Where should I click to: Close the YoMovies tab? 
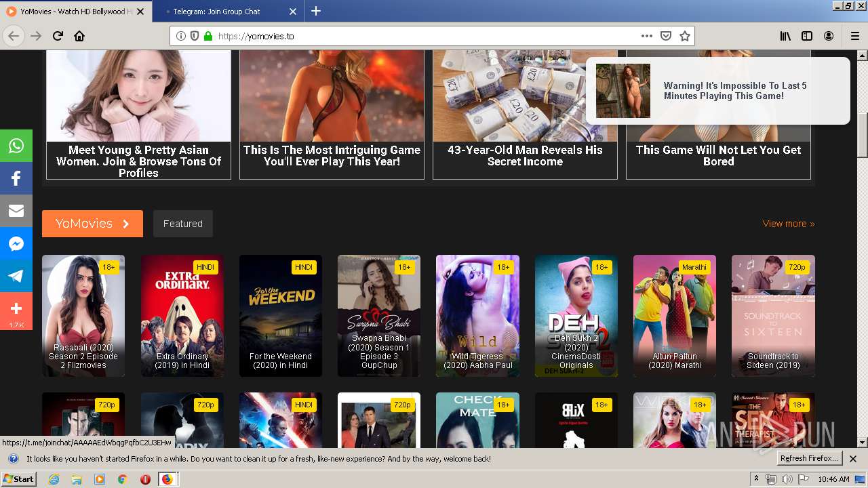coord(140,12)
